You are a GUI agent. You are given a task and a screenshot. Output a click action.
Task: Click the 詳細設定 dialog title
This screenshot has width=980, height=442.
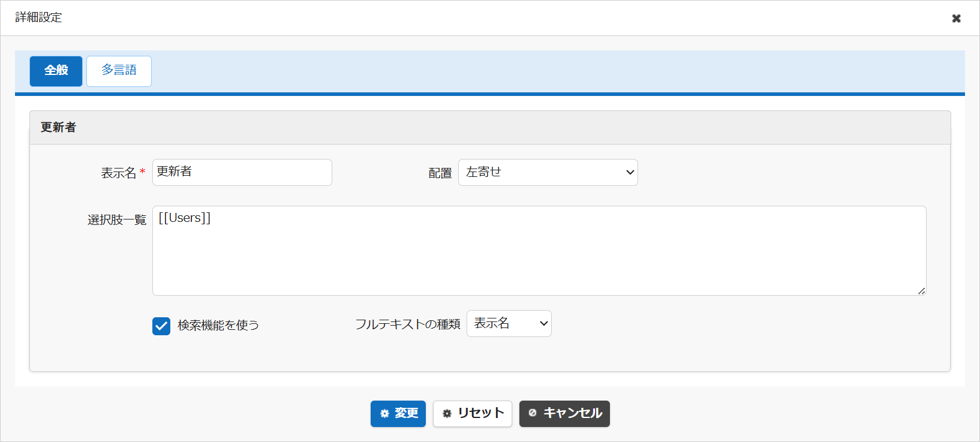pos(38,17)
